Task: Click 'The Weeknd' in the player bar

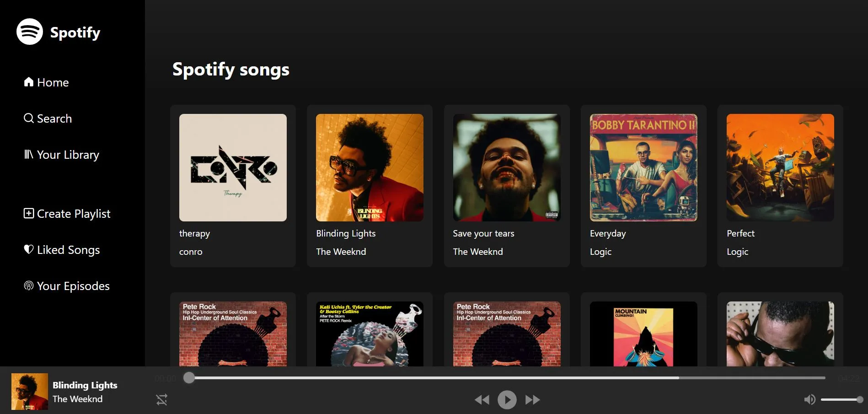Action: (78, 399)
